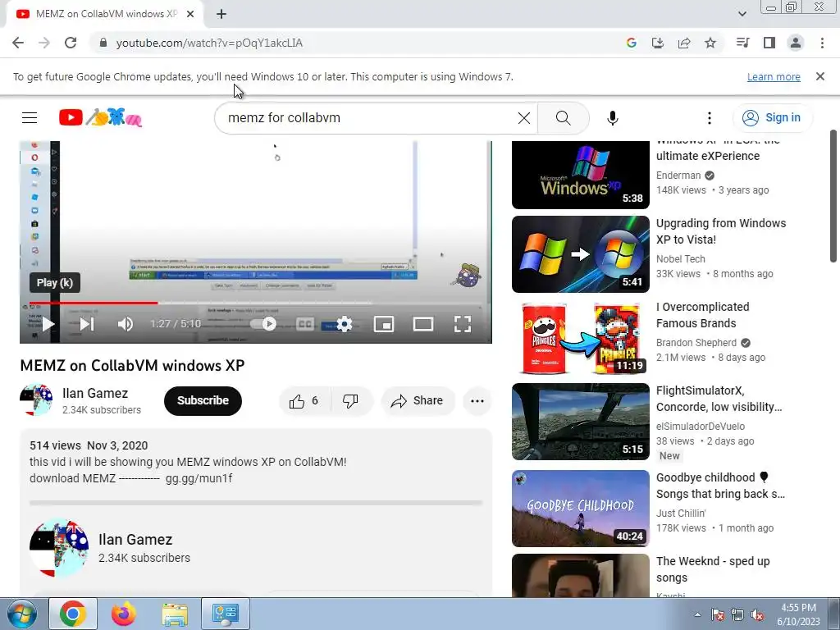This screenshot has width=840, height=630.
Task: Toggle Chrome side panel icon
Action: point(769,43)
